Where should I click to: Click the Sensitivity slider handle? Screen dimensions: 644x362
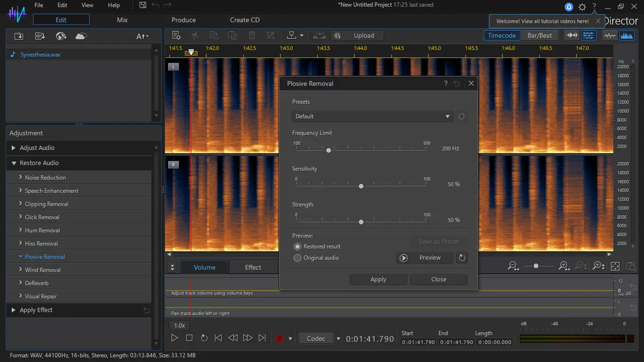pyautogui.click(x=361, y=186)
